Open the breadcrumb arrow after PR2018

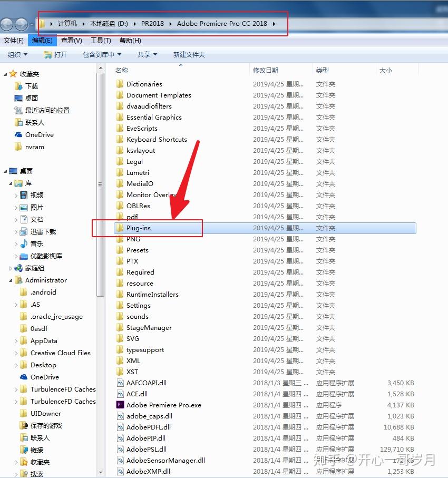click(x=170, y=24)
